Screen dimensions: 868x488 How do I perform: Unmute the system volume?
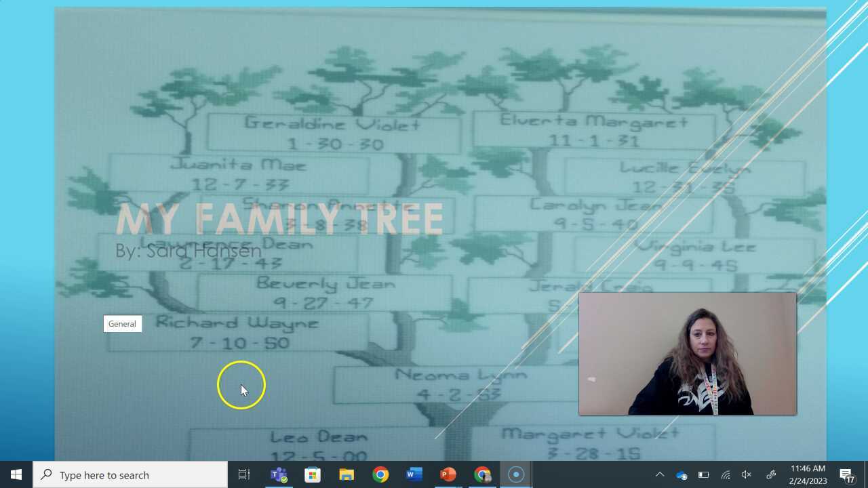pos(747,474)
